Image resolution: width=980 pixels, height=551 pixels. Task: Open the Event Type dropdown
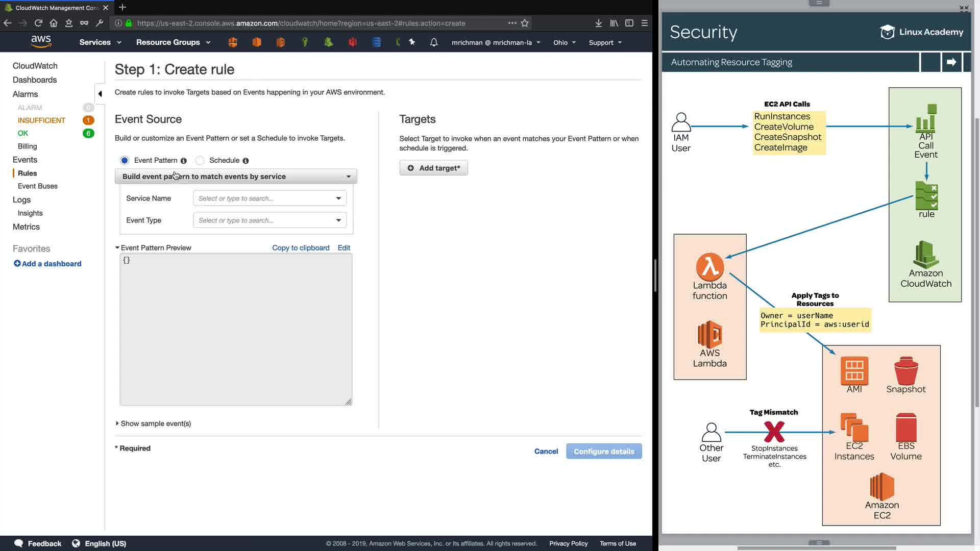coord(269,220)
